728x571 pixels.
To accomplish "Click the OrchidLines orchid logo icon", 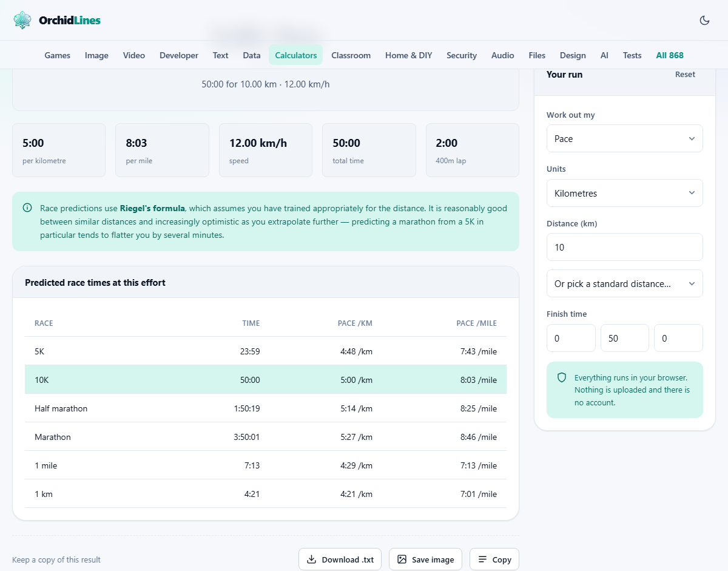I will [22, 20].
